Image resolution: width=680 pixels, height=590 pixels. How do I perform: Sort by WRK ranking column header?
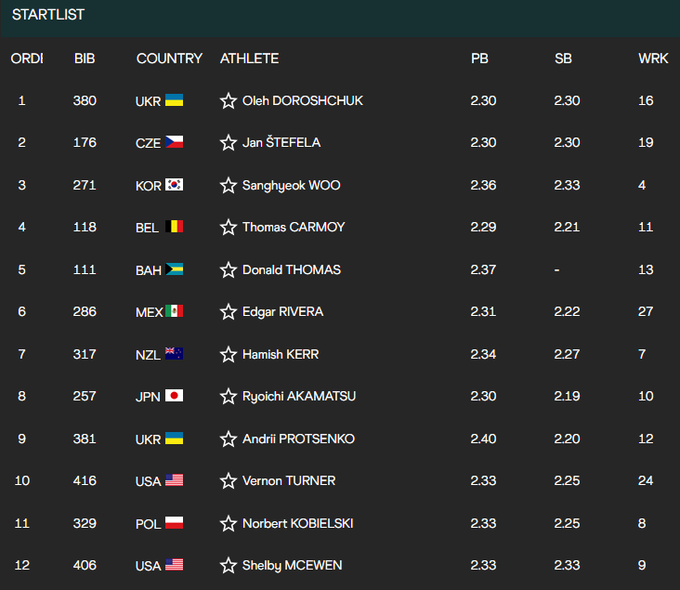pyautogui.click(x=653, y=58)
